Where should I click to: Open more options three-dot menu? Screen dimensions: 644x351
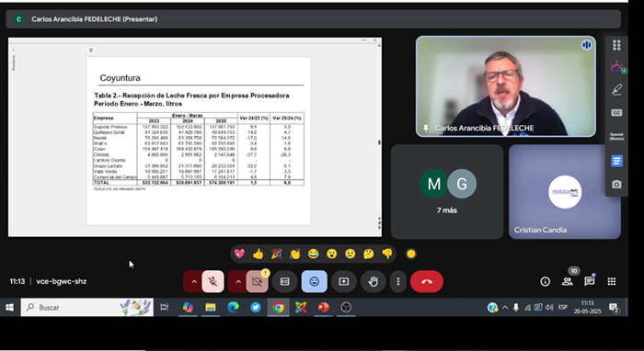[x=398, y=281]
